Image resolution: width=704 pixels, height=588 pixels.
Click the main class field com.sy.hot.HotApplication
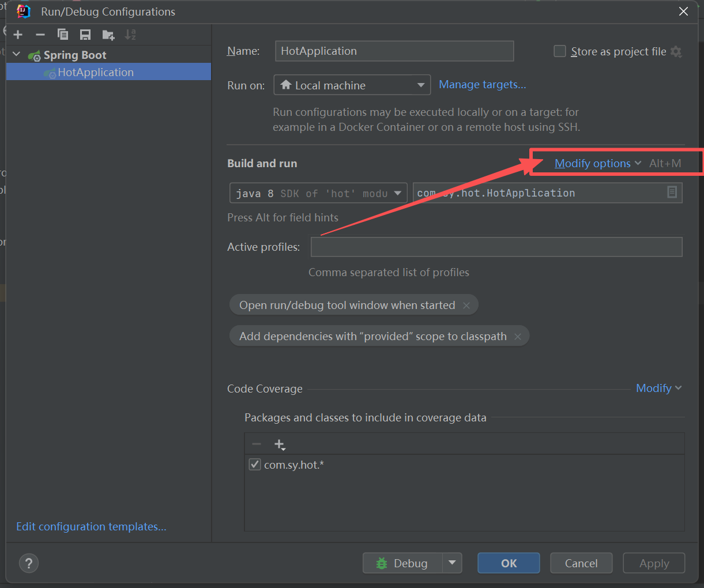[539, 193]
